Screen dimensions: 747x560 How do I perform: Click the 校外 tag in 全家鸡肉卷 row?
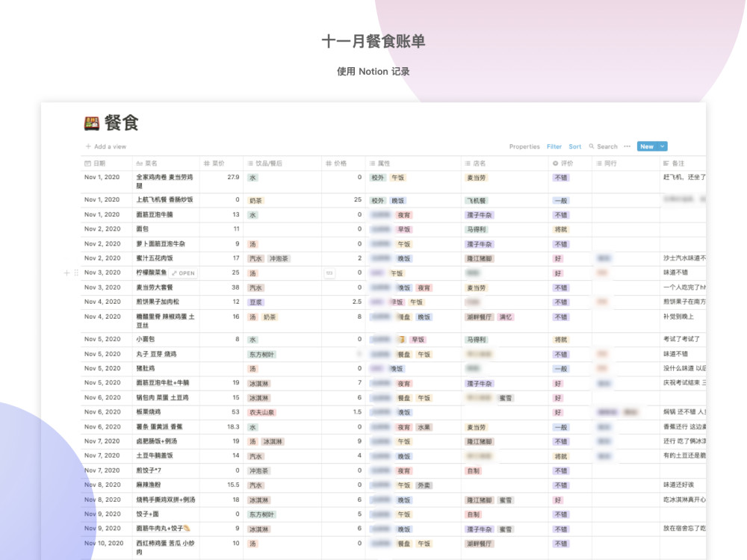(x=378, y=178)
